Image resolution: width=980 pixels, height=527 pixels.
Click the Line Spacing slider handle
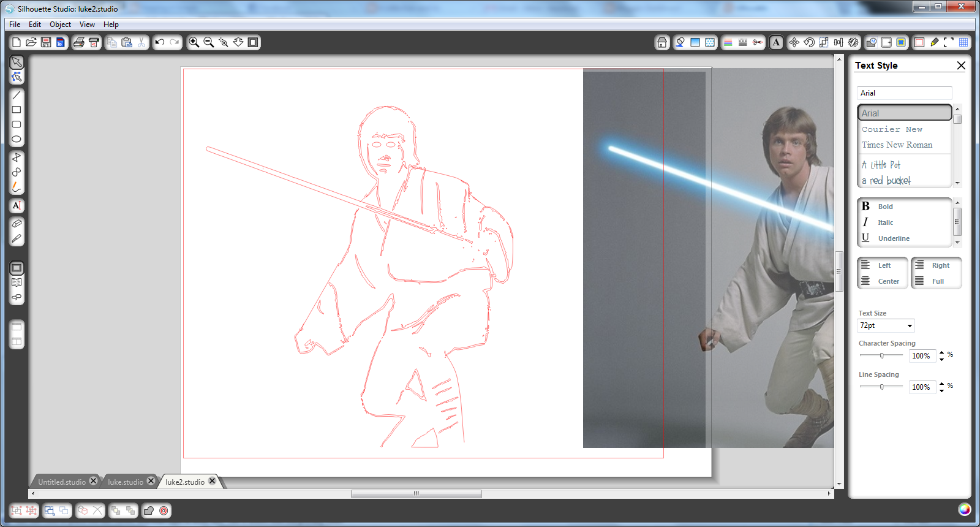click(x=882, y=387)
